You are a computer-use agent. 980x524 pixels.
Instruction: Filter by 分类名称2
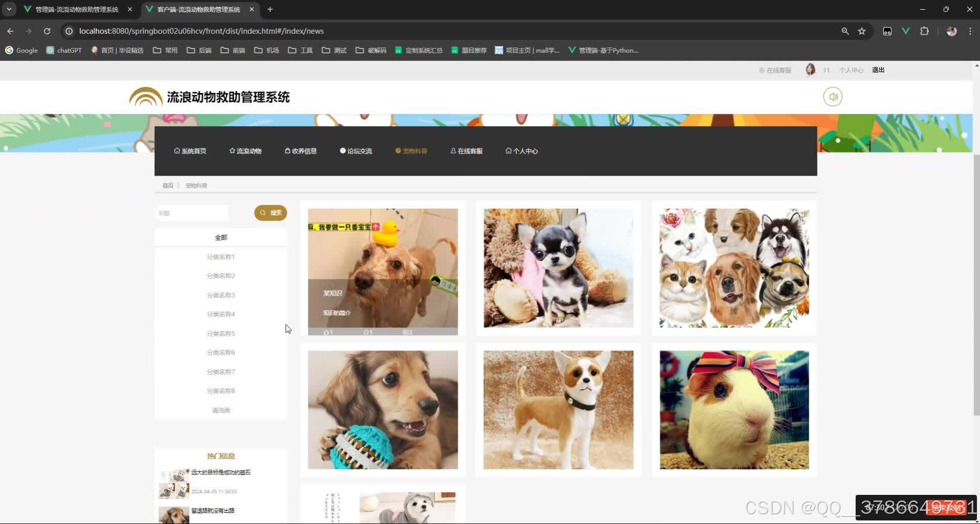tap(221, 276)
